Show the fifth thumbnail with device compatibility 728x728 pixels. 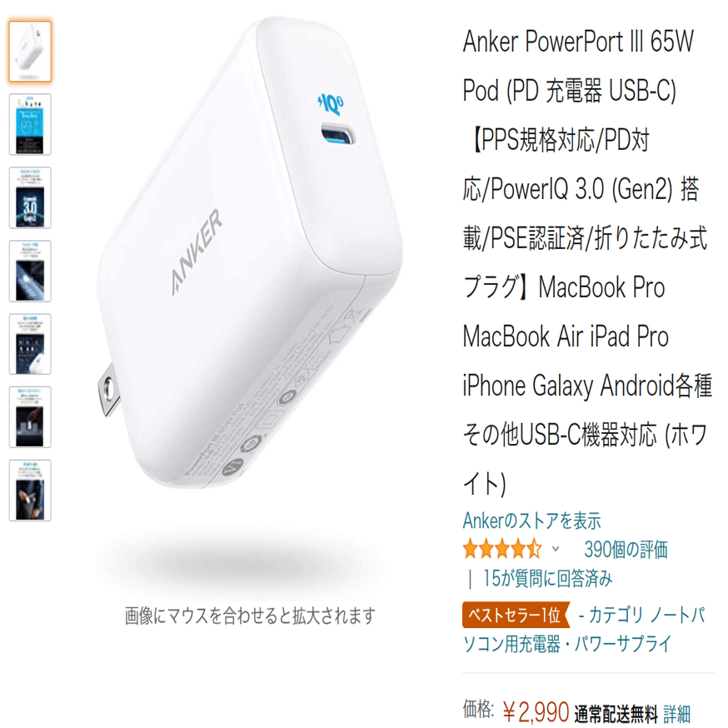click(x=30, y=344)
